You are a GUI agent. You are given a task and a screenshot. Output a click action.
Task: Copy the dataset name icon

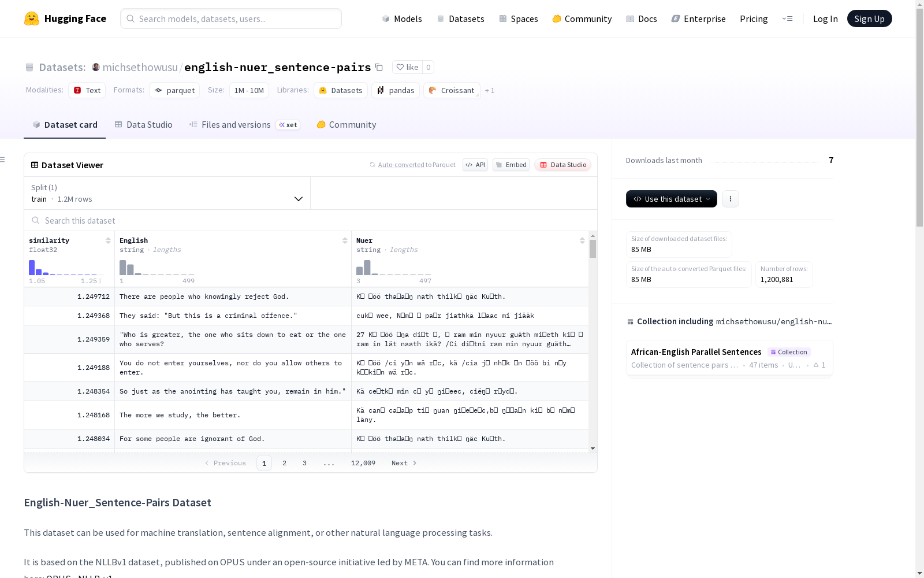pos(379,67)
